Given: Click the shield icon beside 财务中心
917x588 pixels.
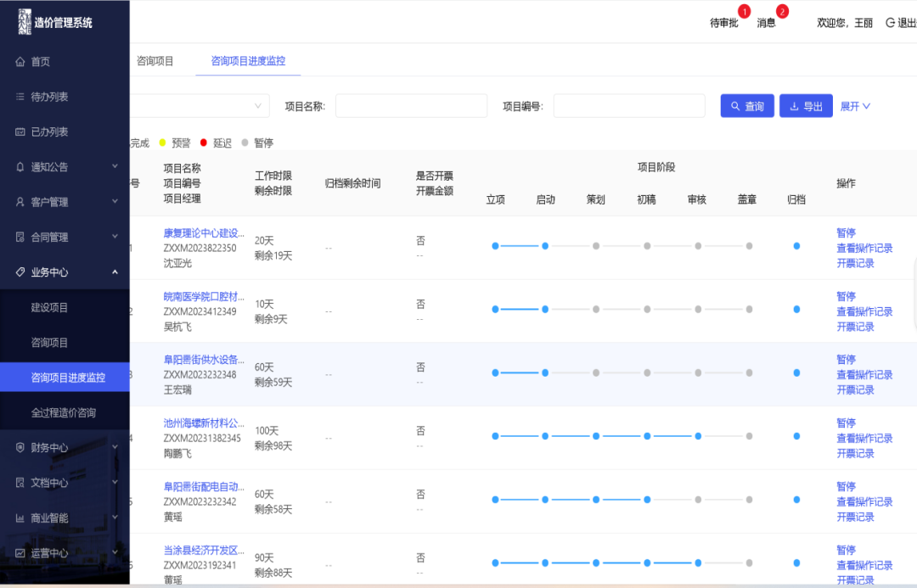Looking at the screenshot, I should click(20, 447).
